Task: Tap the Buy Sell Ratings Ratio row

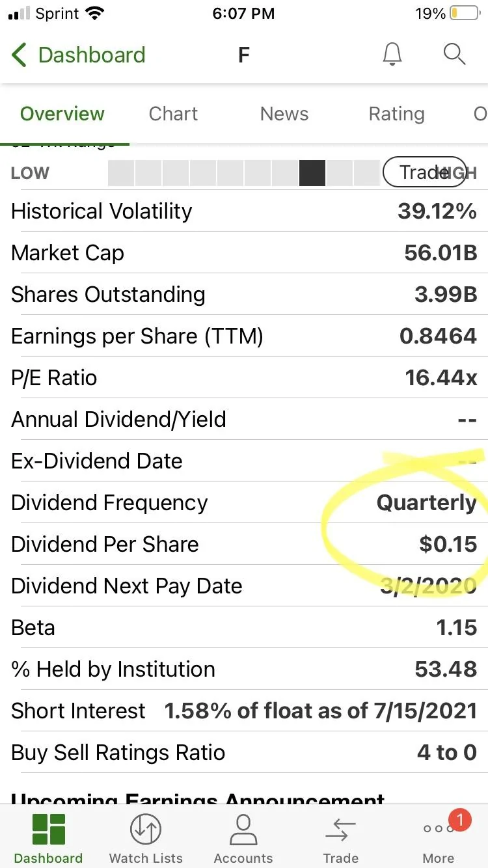Action: click(244, 752)
